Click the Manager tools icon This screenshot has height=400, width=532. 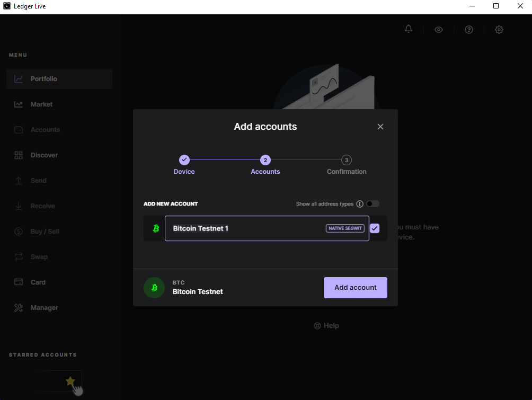19,308
